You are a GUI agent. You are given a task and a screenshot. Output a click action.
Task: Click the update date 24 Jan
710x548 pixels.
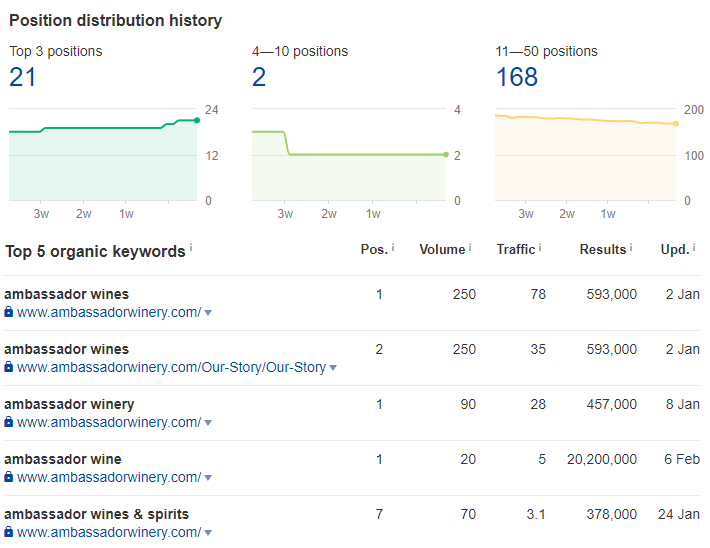(679, 514)
